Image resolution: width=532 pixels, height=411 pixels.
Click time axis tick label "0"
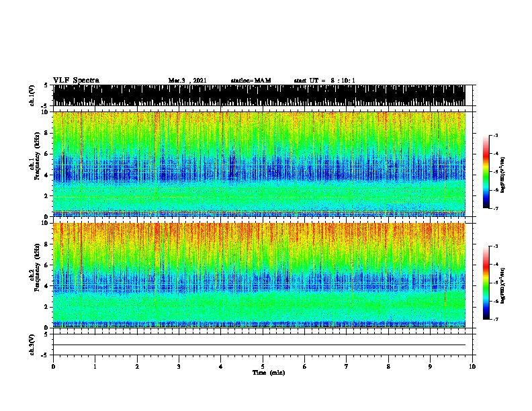53,367
